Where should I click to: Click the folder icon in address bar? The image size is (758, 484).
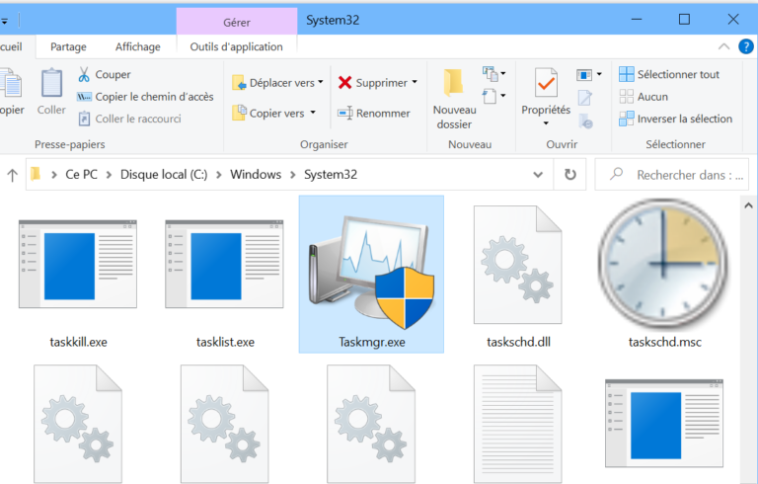pyautogui.click(x=35, y=174)
